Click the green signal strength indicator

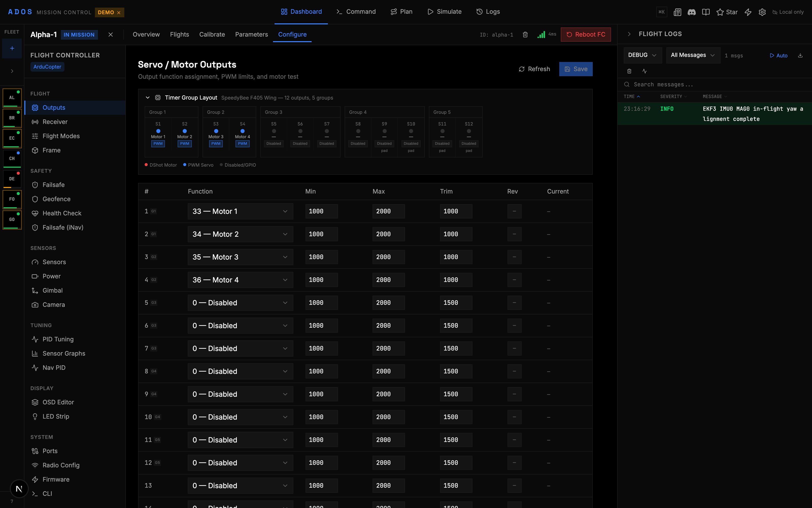pos(541,35)
